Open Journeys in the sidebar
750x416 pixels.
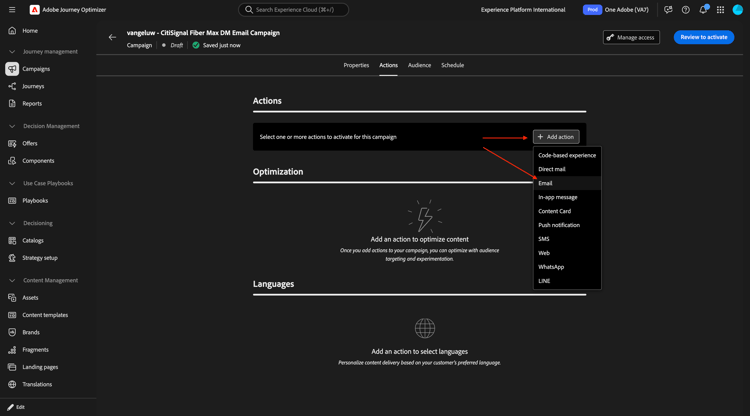(x=33, y=86)
